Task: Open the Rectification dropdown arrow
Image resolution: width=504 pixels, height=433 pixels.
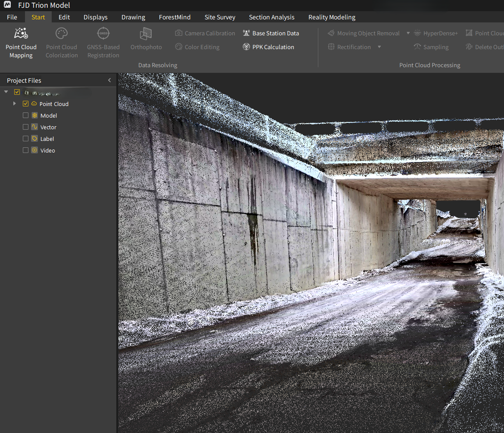Action: (379, 47)
